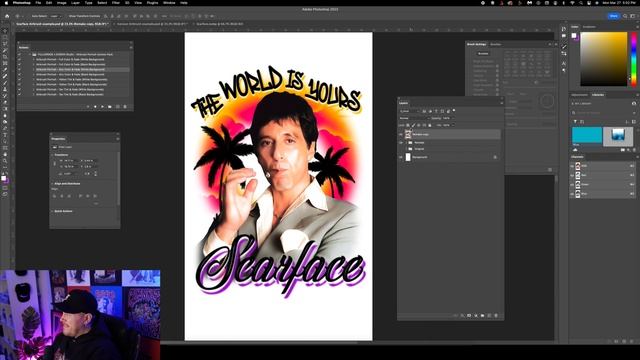640x360 pixels.
Task: Toggle visibility of the Red channel
Action: click(x=572, y=175)
